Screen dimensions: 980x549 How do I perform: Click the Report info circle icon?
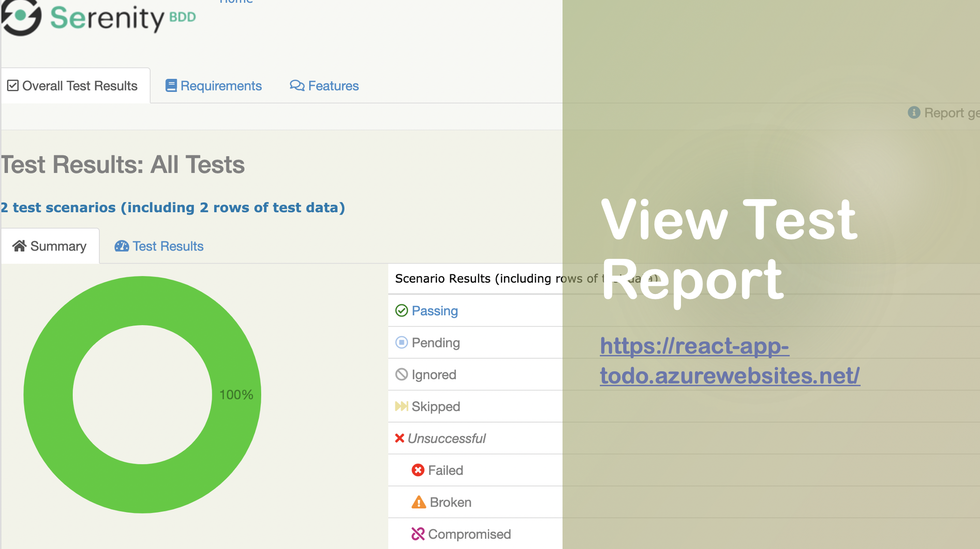click(914, 112)
